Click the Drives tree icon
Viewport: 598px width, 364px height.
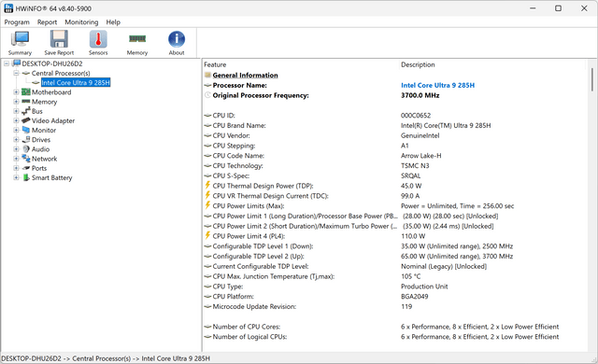(x=26, y=139)
